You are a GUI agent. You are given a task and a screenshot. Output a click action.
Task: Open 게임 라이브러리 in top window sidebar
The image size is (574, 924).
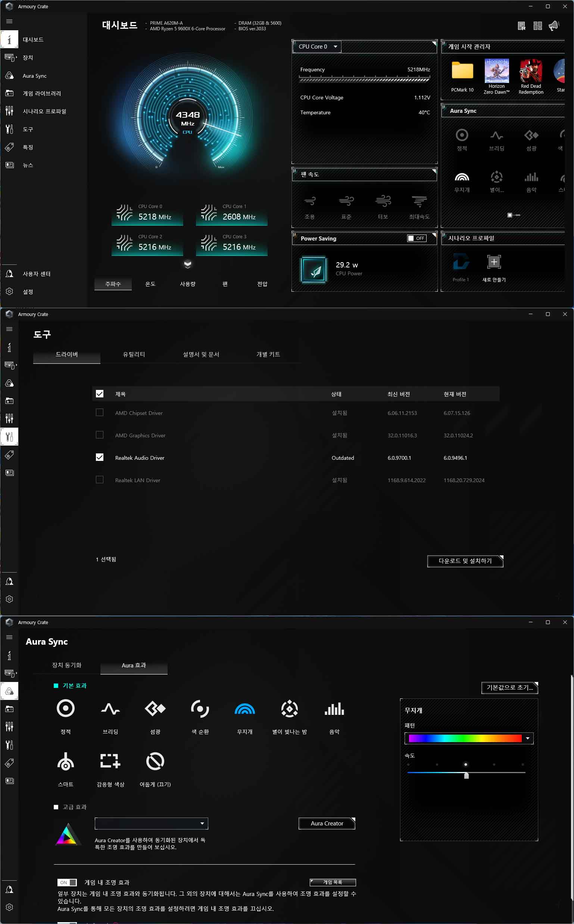tap(41, 93)
